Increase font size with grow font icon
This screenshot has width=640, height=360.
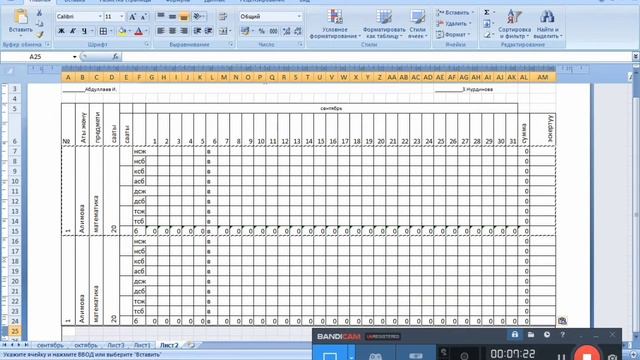(x=132, y=17)
